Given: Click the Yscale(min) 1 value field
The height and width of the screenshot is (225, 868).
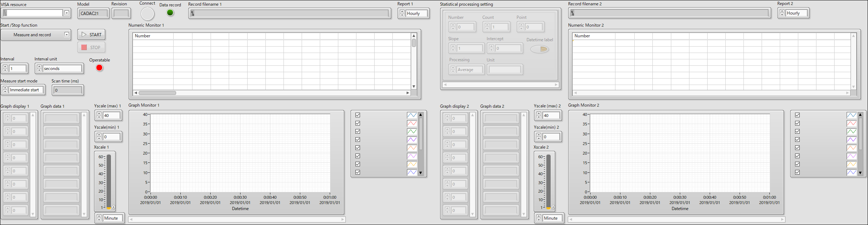Looking at the screenshot, I should 112,137.
